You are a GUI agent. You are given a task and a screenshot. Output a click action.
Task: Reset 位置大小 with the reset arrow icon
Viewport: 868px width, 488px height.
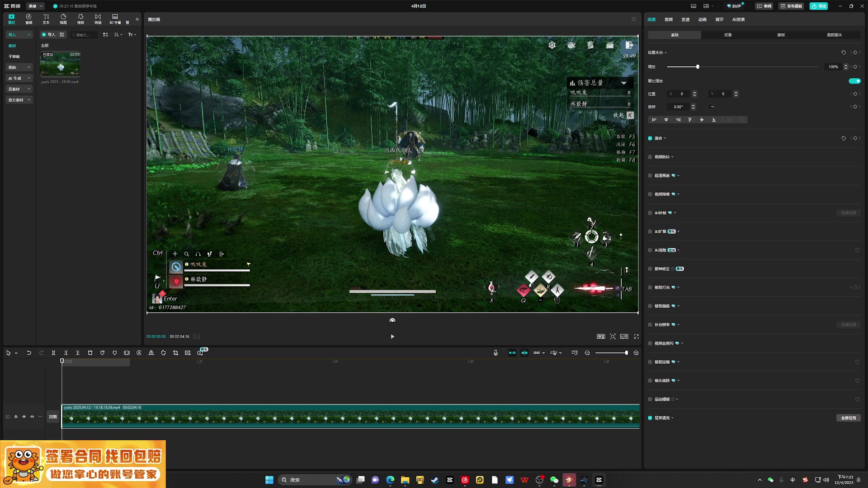[x=843, y=52]
